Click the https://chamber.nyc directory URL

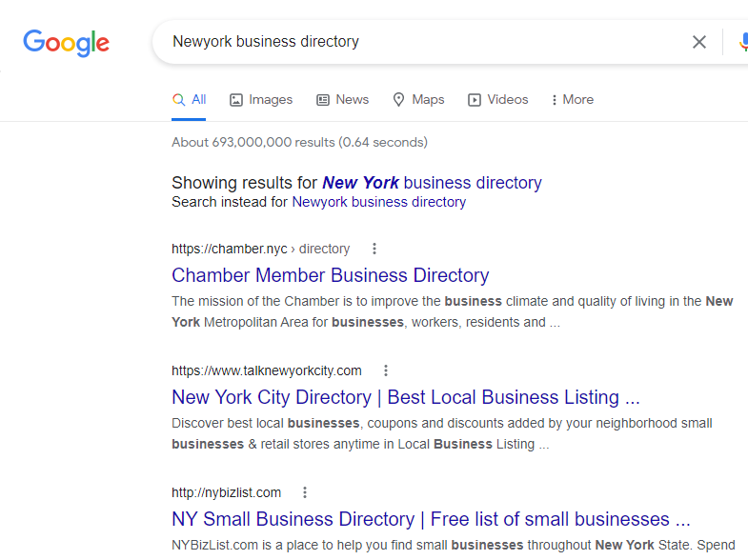click(260, 249)
